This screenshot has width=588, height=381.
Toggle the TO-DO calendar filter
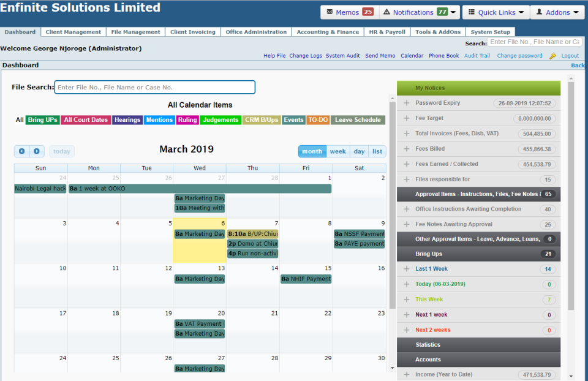(318, 119)
